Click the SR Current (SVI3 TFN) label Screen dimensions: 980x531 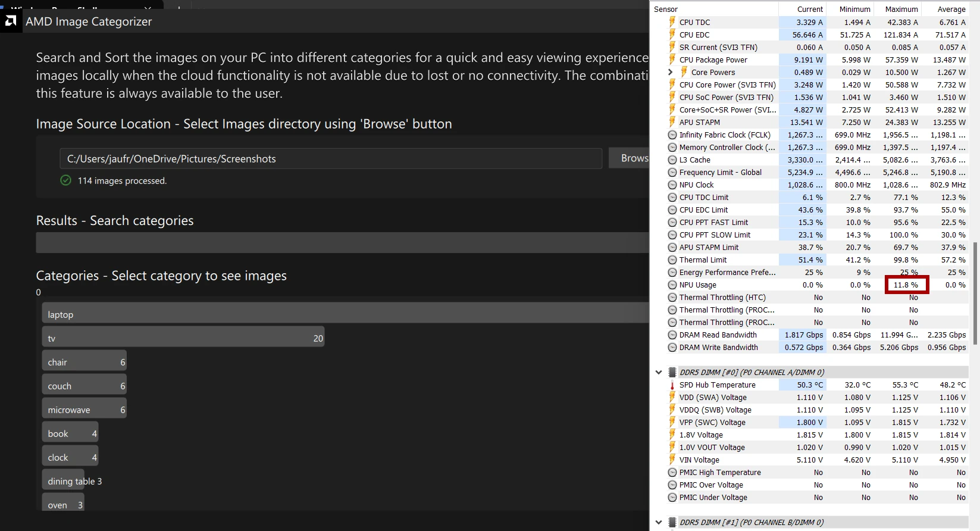(x=718, y=48)
